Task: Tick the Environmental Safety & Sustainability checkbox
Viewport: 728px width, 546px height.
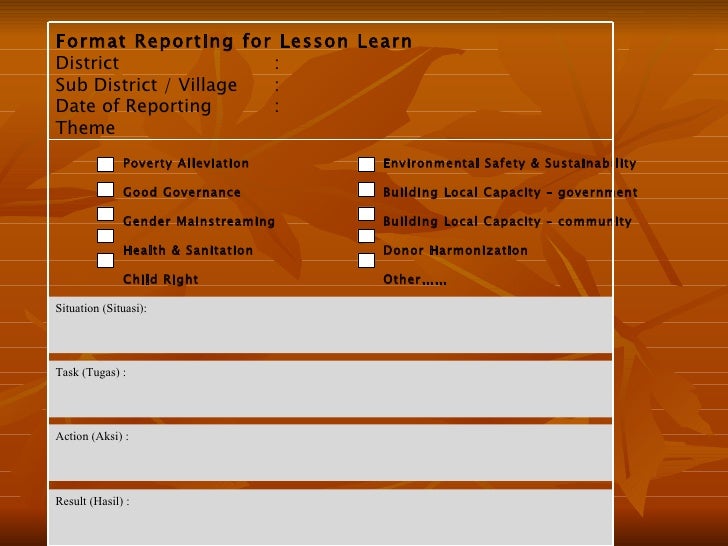Action: pyautogui.click(x=366, y=164)
